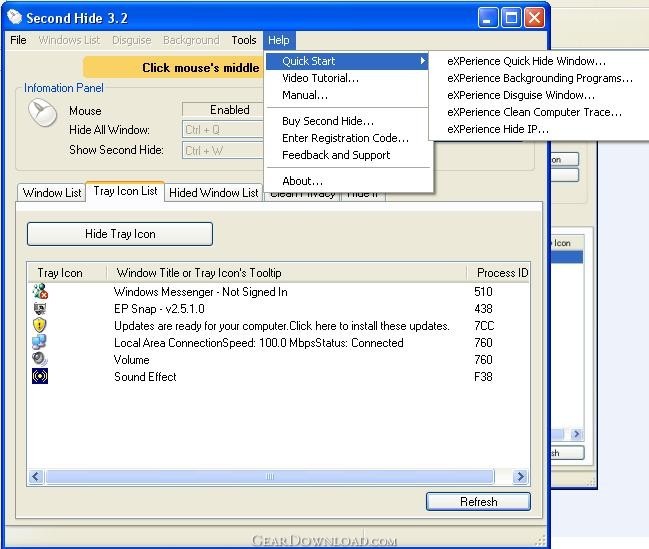Select the Local Area Connection network icon

point(39,342)
